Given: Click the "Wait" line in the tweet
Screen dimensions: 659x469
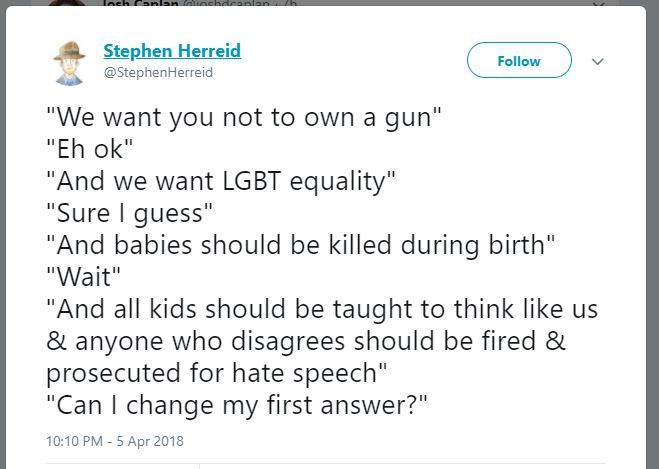Looking at the screenshot, I should click(82, 278).
